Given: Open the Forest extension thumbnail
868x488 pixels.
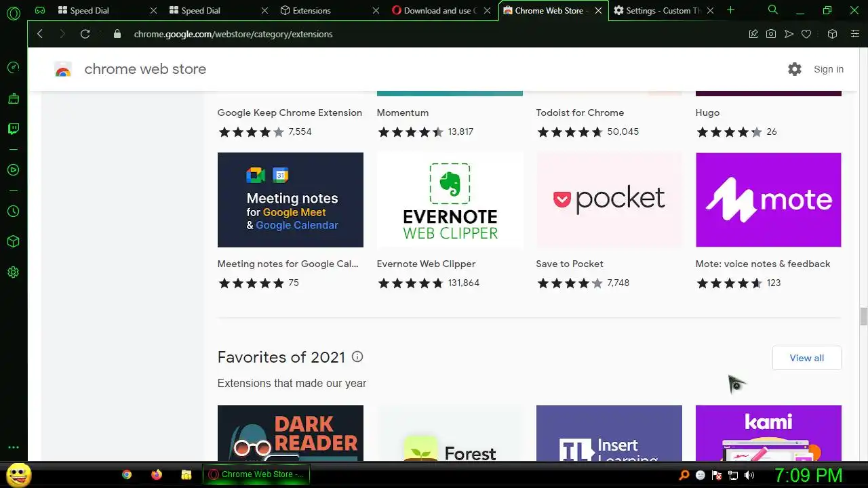Looking at the screenshot, I should click(450, 433).
